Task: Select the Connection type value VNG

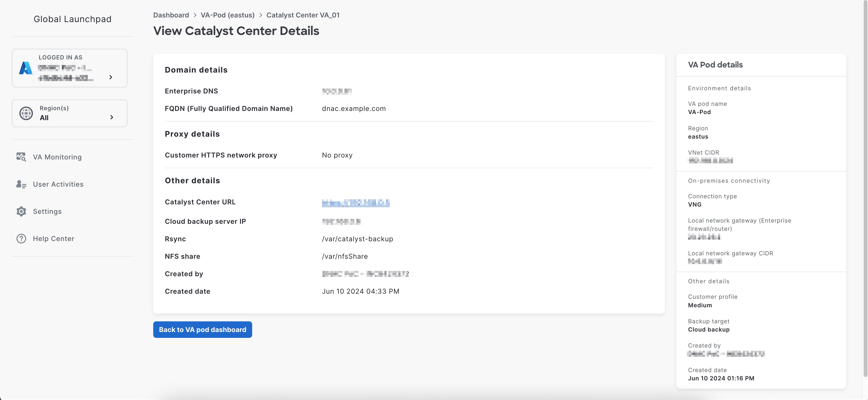Action: click(x=694, y=204)
